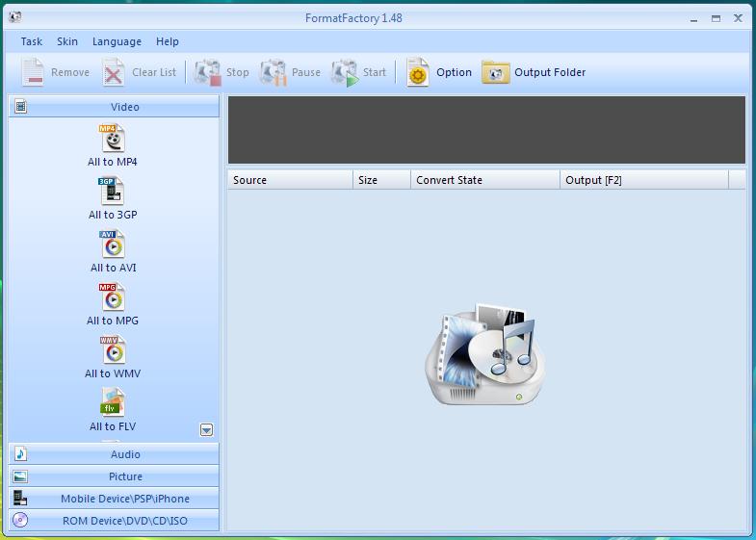The width and height of the screenshot is (756, 540).
Task: Click the Source column header
Action: click(290, 180)
